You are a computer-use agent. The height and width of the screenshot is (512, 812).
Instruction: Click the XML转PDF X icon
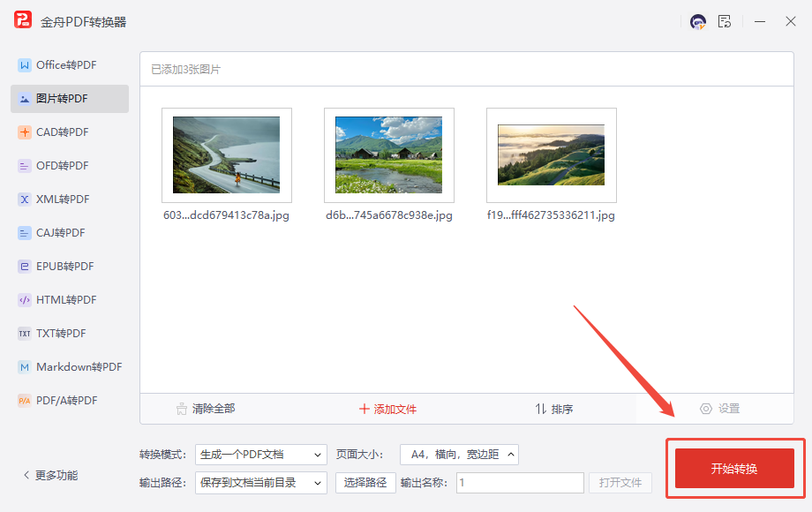click(25, 200)
